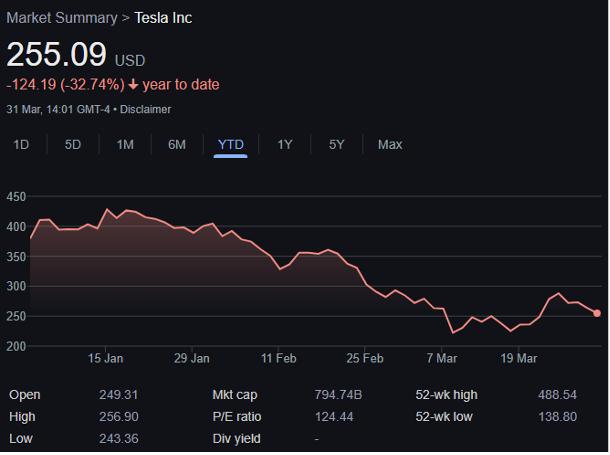The width and height of the screenshot is (610, 455).
Task: Click the 15 Jan x-axis date
Action: pos(105,358)
